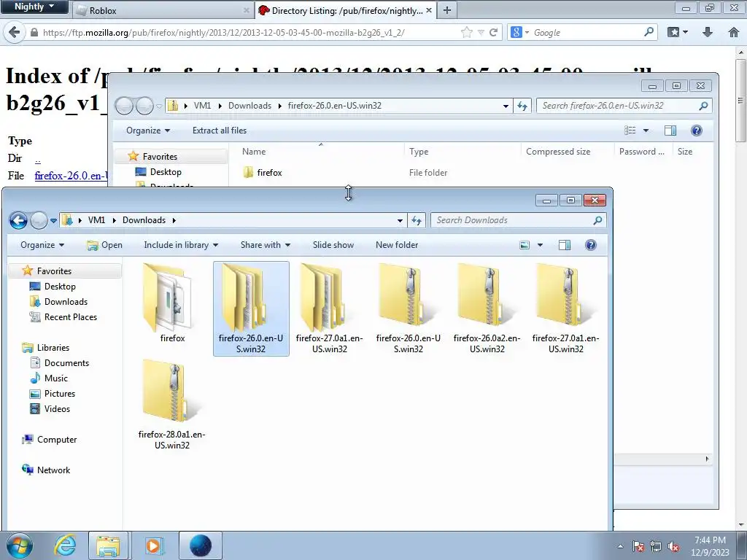Select the firefox-28.0a1.en-US.win32 zip file
The width and height of the screenshot is (747, 560).
[172, 405]
